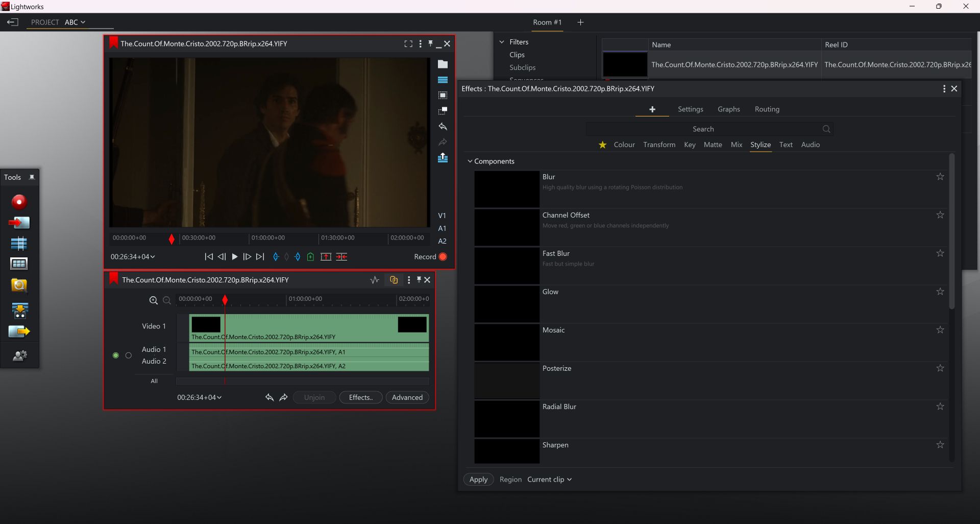Select the Colour effects category

(x=624, y=145)
